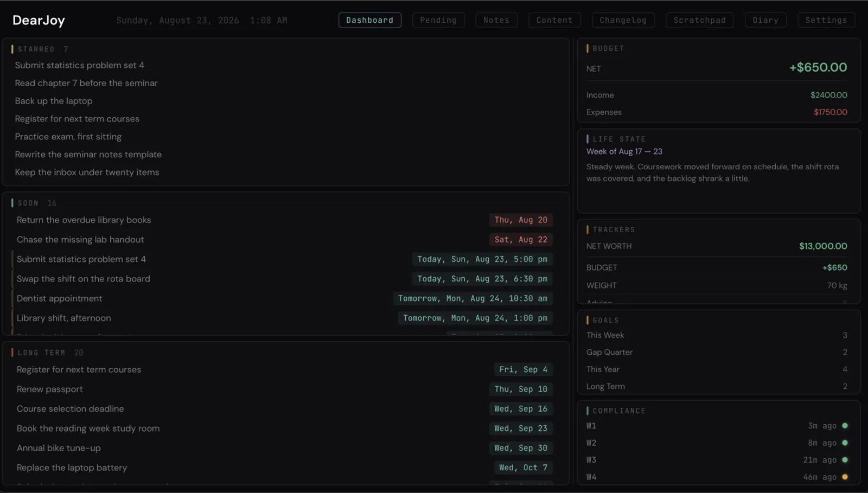The width and height of the screenshot is (868, 493).
Task: Select the Income row in Budget
Action: 717,95
